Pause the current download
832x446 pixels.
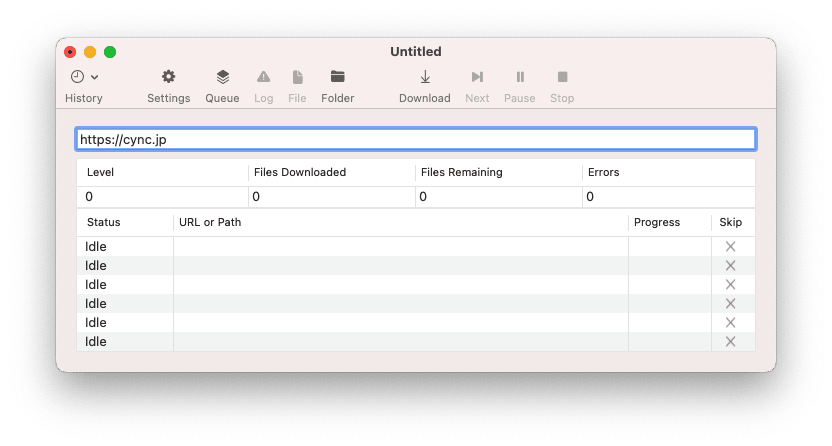coord(519,77)
